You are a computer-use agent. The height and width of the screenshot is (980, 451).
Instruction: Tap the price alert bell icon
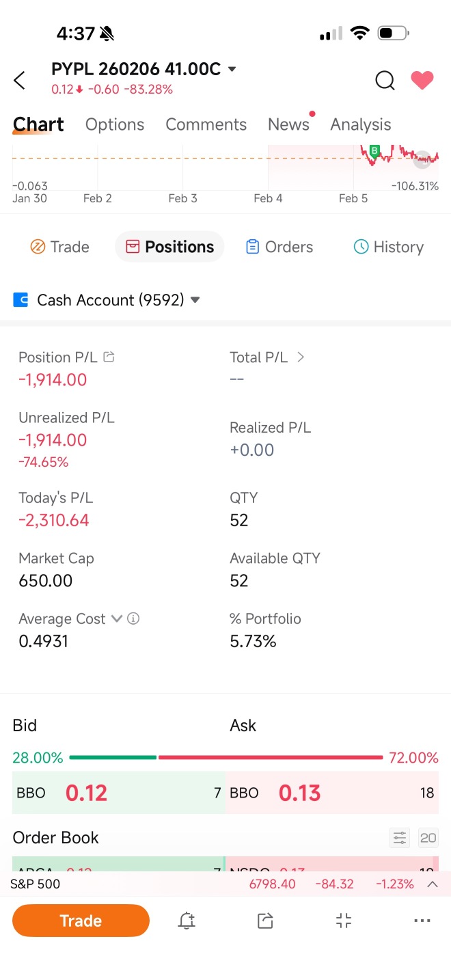(x=187, y=921)
